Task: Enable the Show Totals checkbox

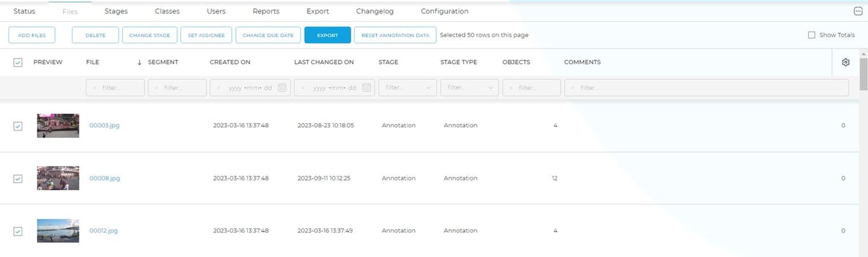Action: tap(811, 35)
